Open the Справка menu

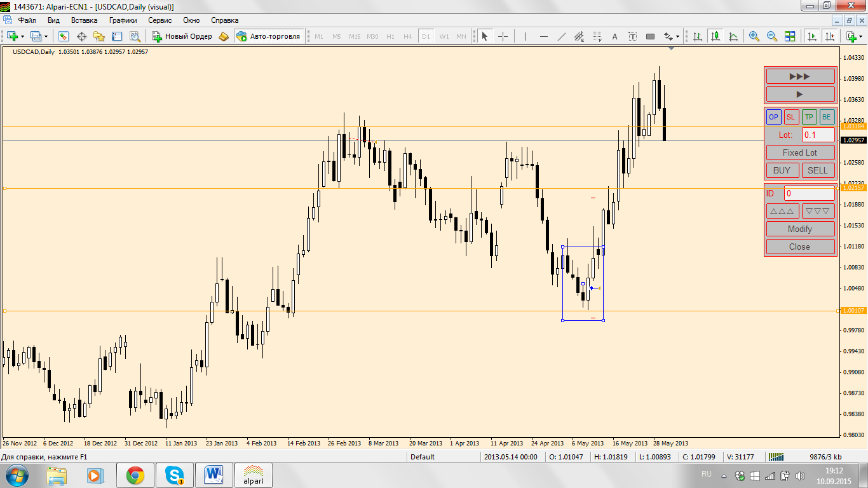(x=224, y=20)
